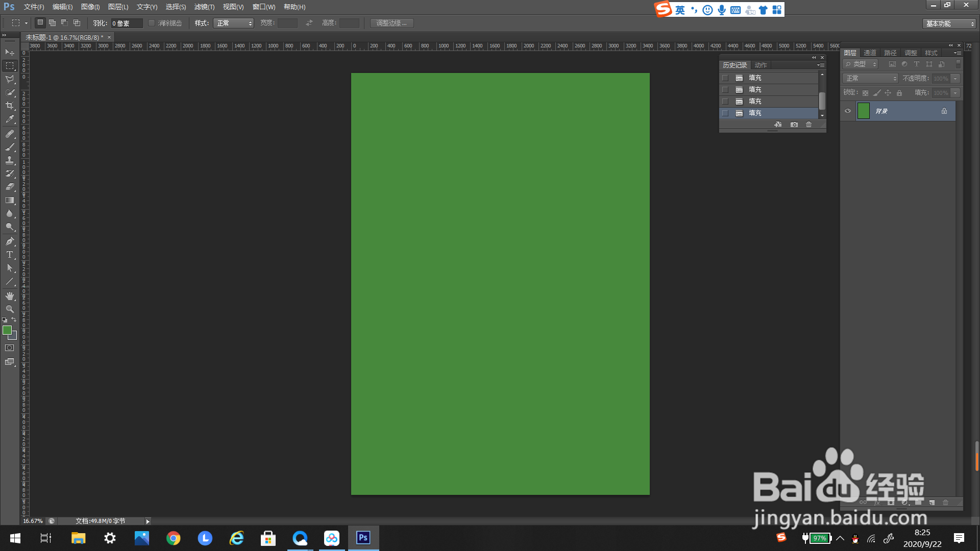Open the 样式 style dropdown
Image resolution: width=980 pixels, height=551 pixels.
233,23
